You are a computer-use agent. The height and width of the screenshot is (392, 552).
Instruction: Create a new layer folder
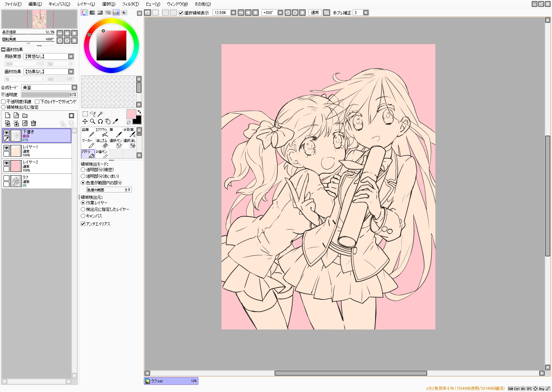(25, 116)
